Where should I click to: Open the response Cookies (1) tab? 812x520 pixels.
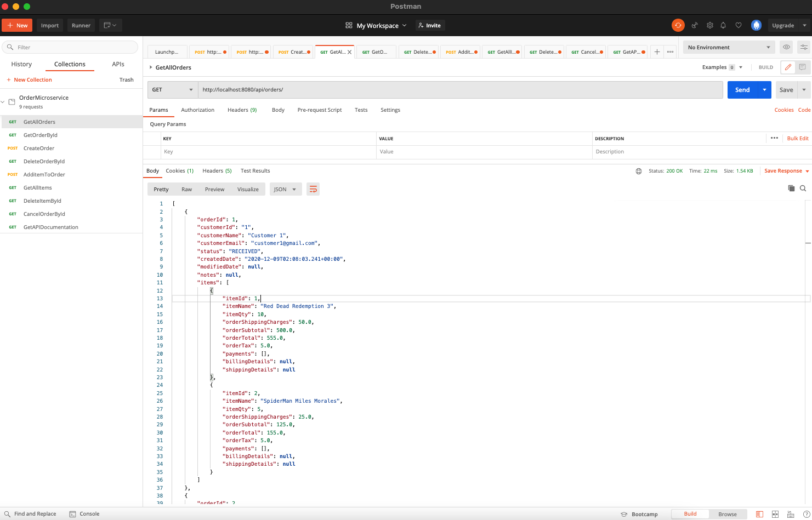point(180,171)
